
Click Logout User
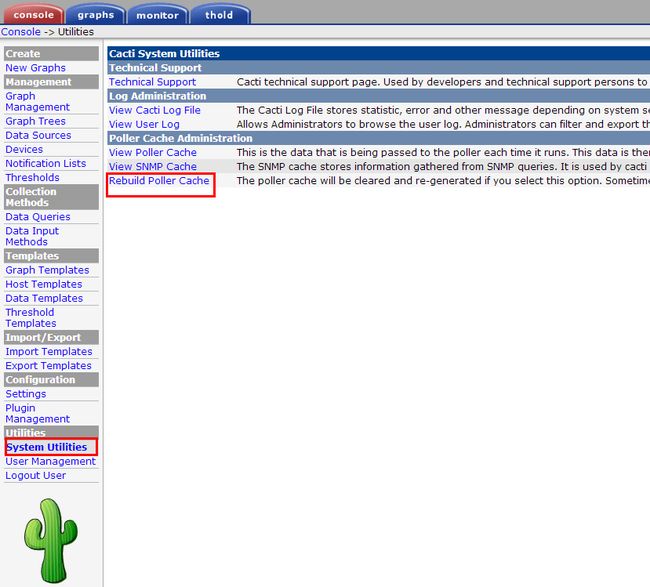pos(36,475)
